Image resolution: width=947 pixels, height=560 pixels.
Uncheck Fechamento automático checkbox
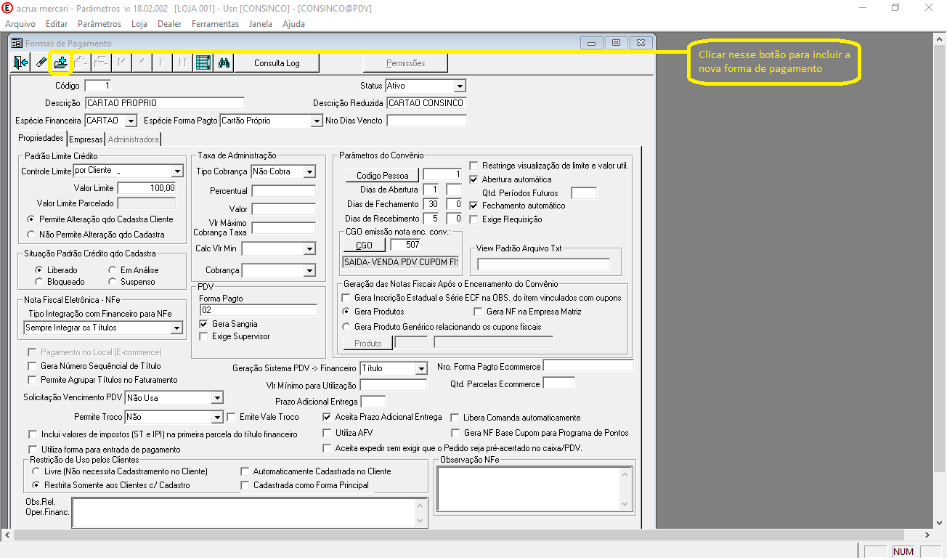pyautogui.click(x=474, y=206)
